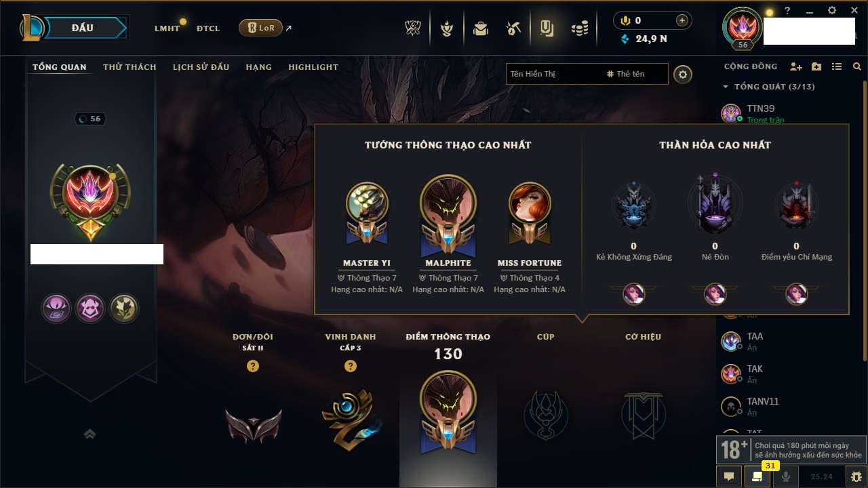Open the Profile banner icon
Viewport: 868px width, 488px height.
tap(547, 28)
